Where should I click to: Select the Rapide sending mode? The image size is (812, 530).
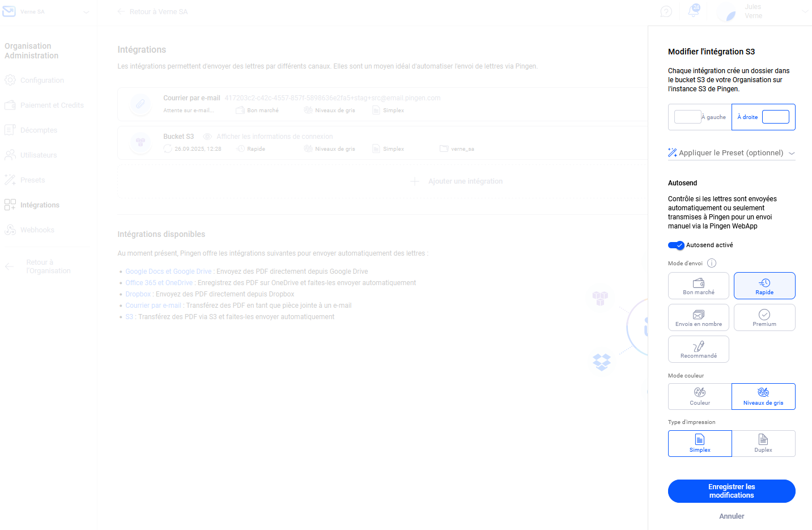tap(764, 286)
